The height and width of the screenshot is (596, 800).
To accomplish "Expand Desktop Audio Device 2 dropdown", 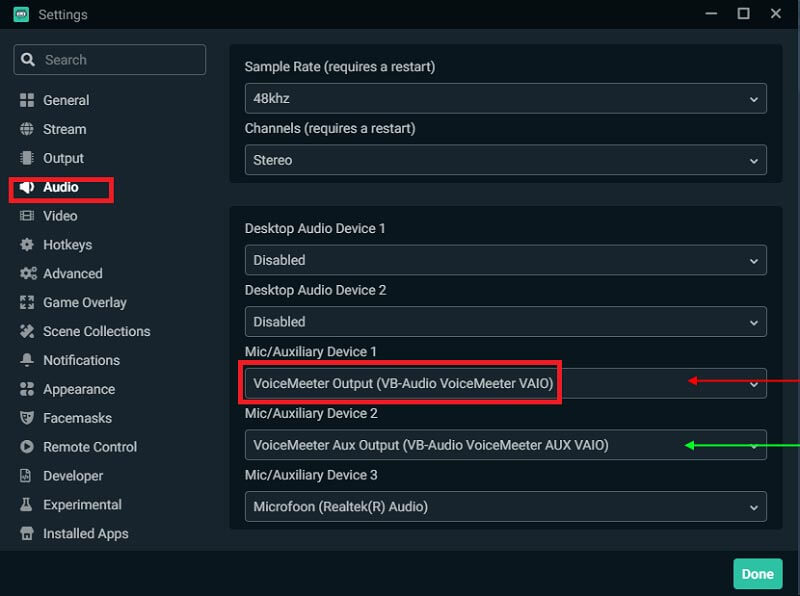I will point(505,322).
